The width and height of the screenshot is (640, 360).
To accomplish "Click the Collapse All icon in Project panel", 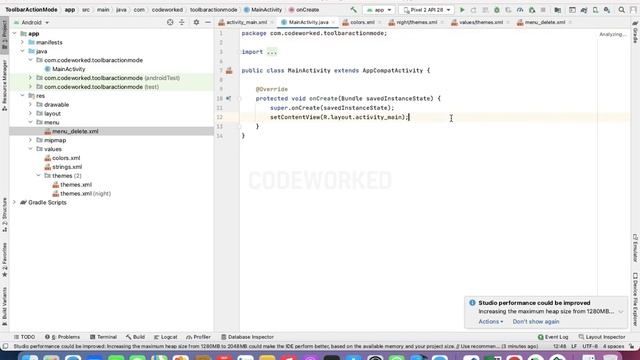I will [182, 22].
